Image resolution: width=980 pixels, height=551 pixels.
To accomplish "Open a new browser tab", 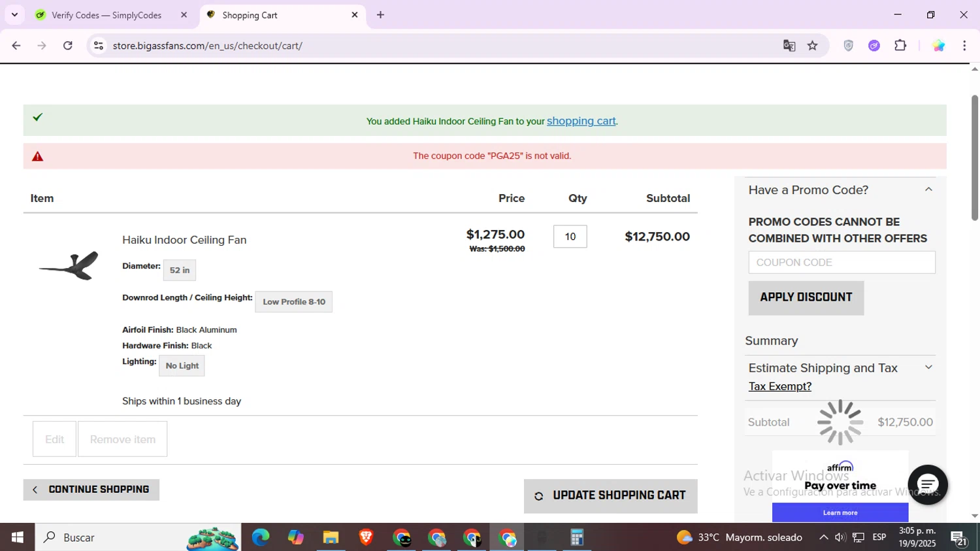I will [380, 14].
